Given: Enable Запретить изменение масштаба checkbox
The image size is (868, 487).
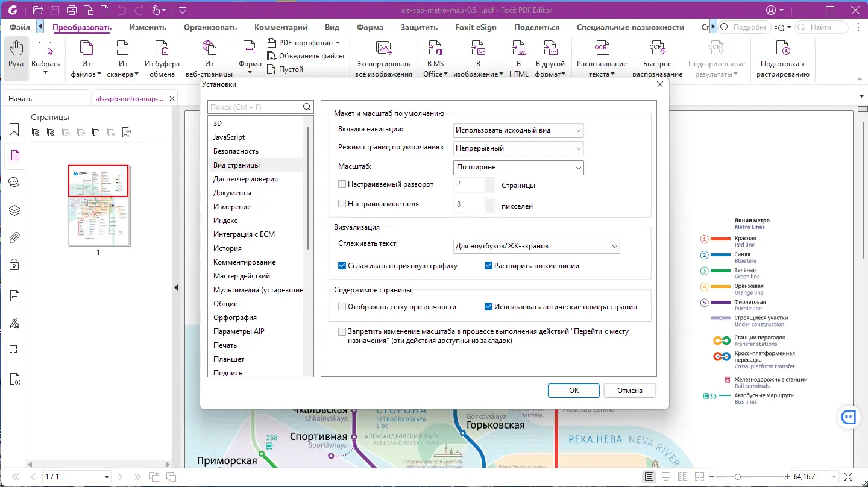Looking at the screenshot, I should (342, 331).
